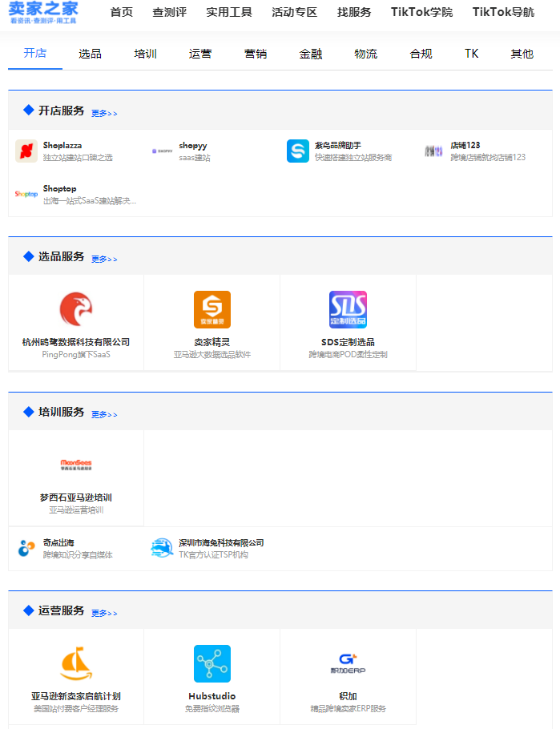This screenshot has height=729, width=560.
Task: Switch to the 运营 tab
Action: click(x=200, y=54)
